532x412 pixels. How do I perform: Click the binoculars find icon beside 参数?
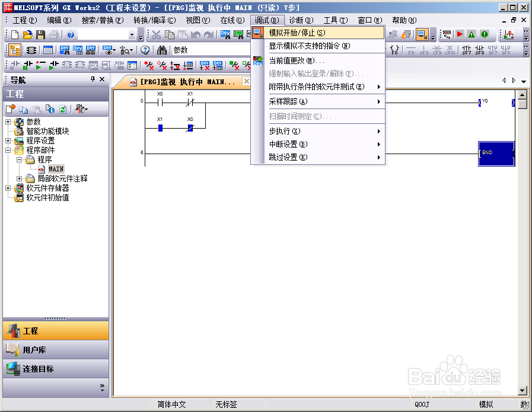tap(161, 50)
